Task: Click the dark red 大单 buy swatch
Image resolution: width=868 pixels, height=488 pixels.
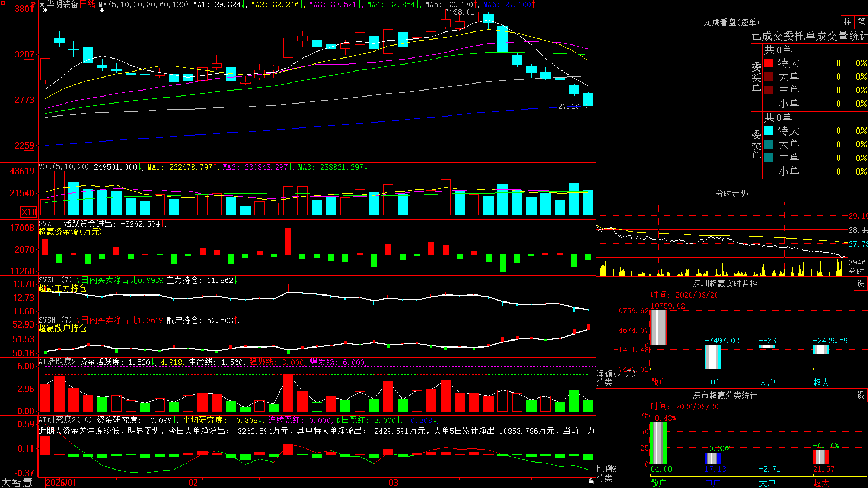Action: coord(768,76)
